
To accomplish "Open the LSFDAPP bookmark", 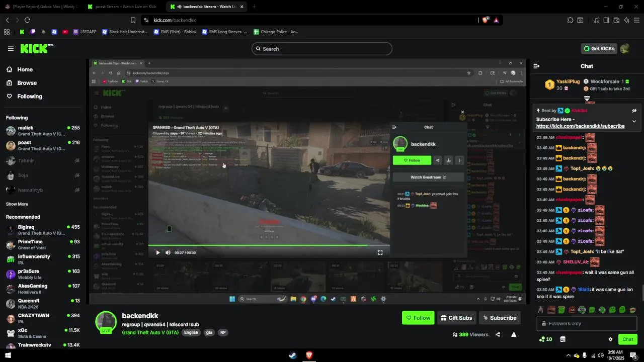I will point(85,32).
